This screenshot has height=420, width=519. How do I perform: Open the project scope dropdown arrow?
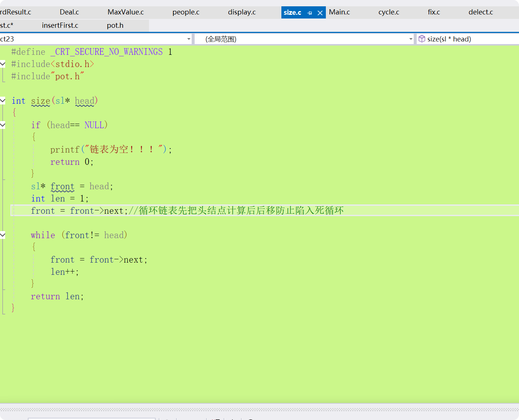[189, 39]
